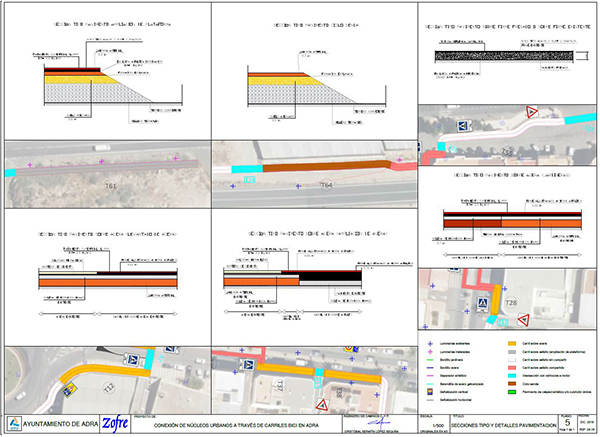The height and width of the screenshot is (437, 600).
Task: Pick the salmon shared asphalt legend swatch
Action: pos(512,368)
